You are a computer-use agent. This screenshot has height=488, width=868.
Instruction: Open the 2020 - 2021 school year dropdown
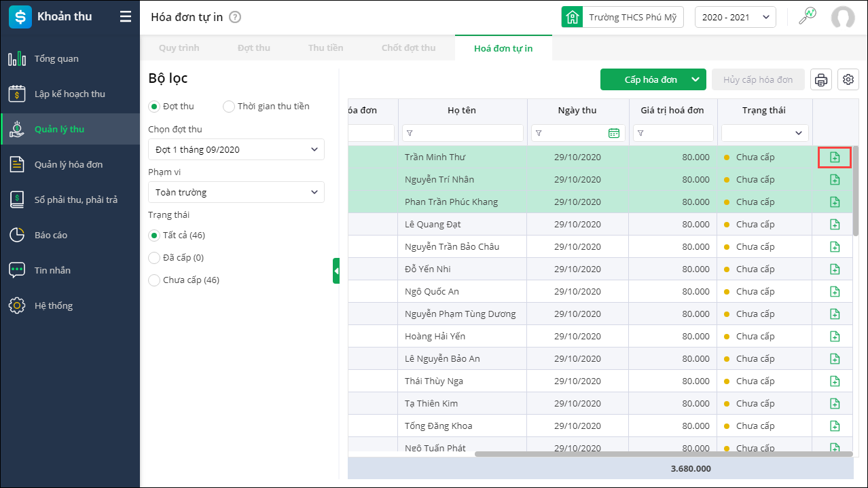coord(735,18)
